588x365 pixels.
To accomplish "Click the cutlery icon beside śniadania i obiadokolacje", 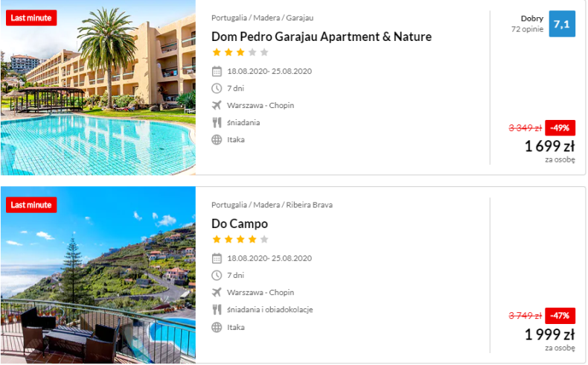I will pos(217,310).
